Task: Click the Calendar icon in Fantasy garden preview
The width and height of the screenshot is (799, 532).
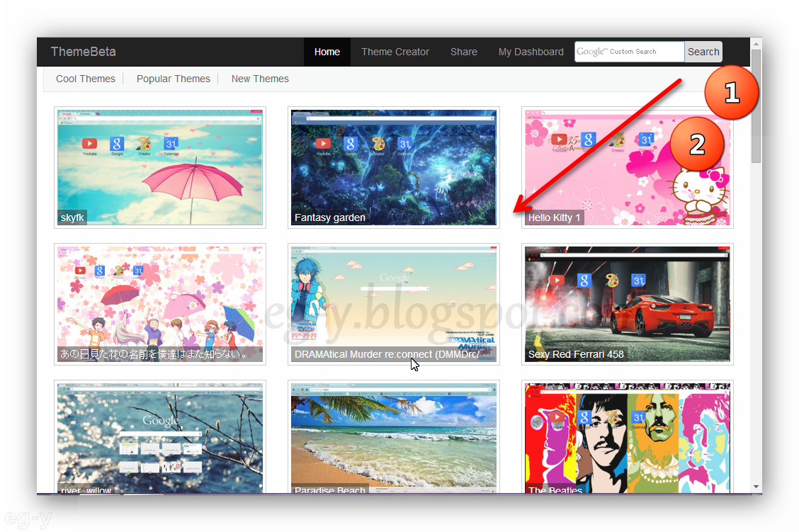Action: 404,144
